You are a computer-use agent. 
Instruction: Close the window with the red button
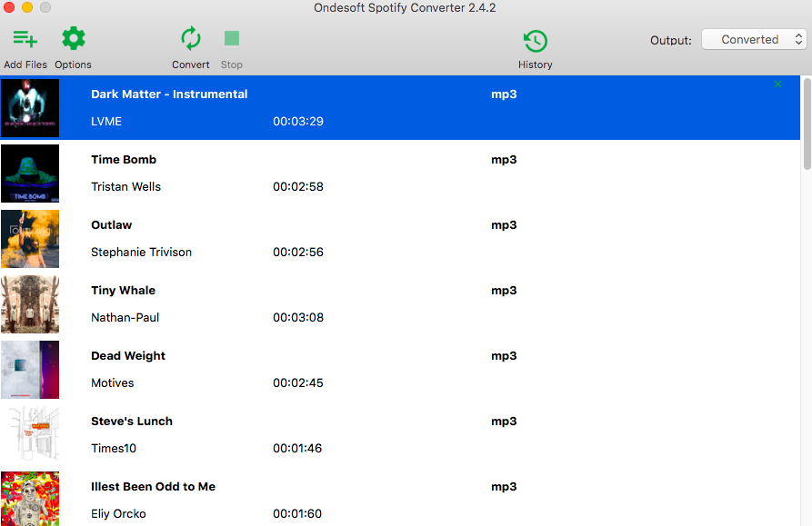point(9,7)
